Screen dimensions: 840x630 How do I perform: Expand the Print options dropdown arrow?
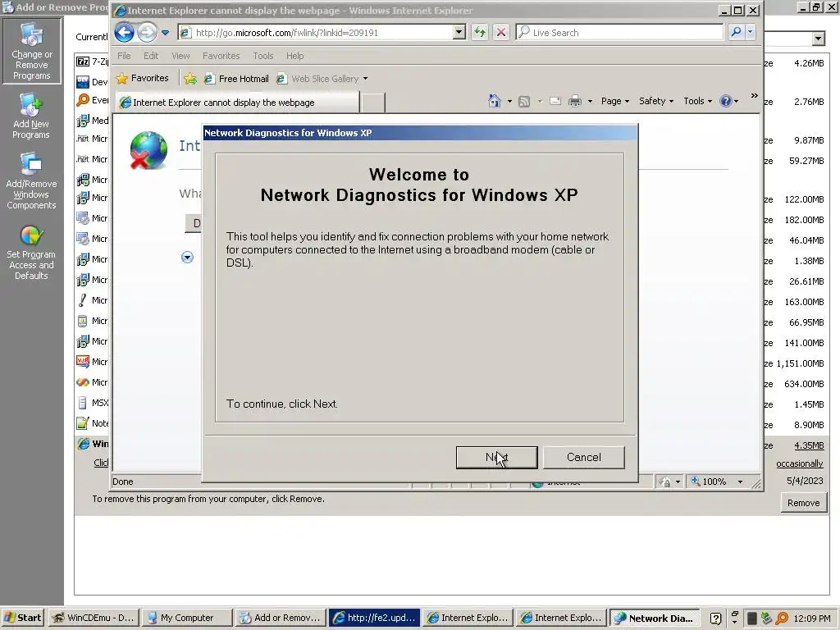click(x=590, y=101)
